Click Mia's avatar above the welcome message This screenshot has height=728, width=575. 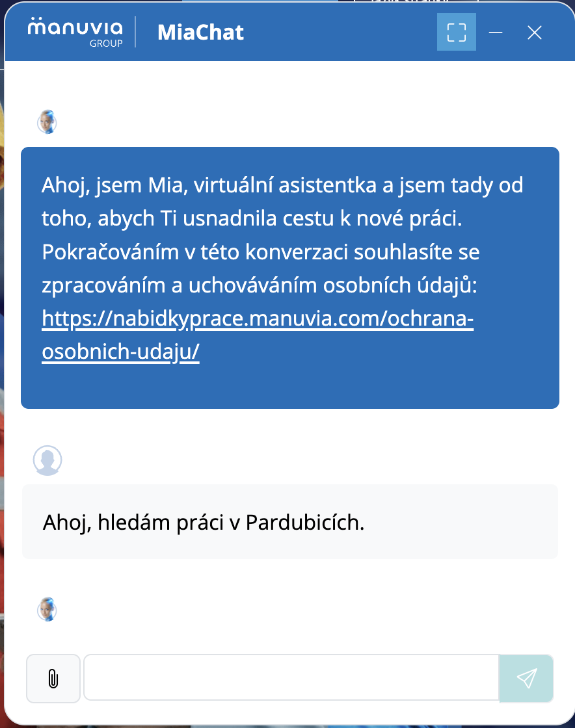tap(47, 122)
